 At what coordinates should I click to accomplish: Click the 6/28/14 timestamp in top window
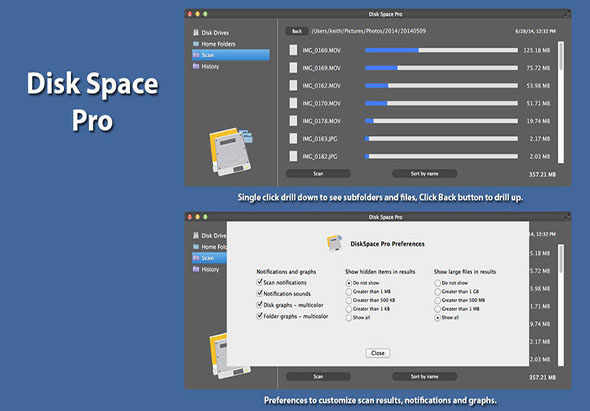(x=535, y=31)
